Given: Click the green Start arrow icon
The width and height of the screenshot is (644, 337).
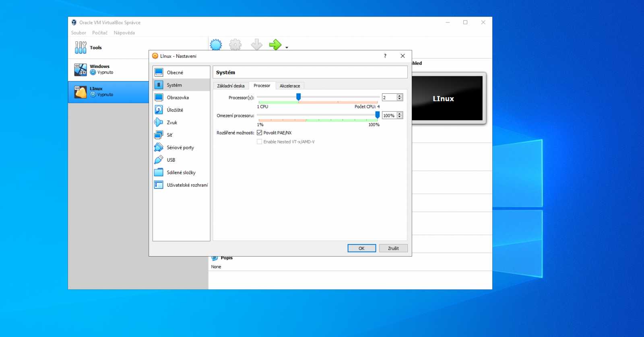Looking at the screenshot, I should pyautogui.click(x=275, y=44).
